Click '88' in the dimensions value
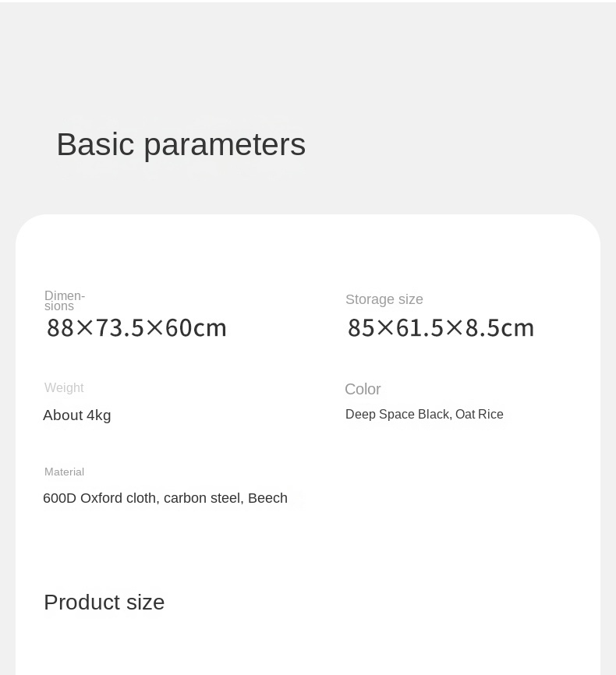Screen dimensions: 616x675 (60, 328)
